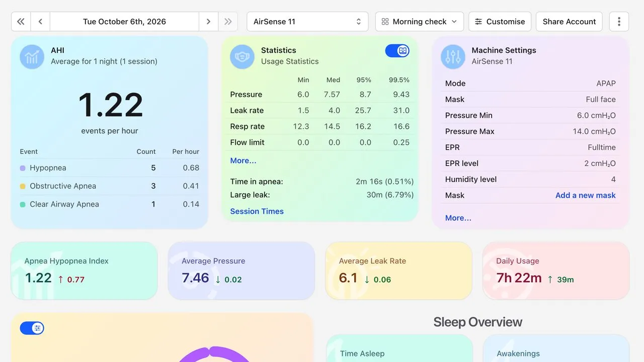The width and height of the screenshot is (644, 362).
Task: Click the large 1.22 AHI value
Action: [111, 105]
